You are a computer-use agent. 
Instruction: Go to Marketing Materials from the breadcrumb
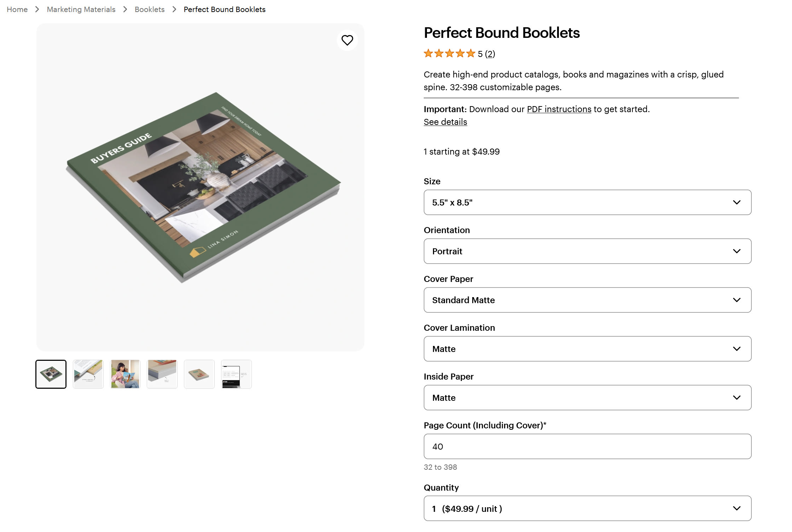point(81,9)
